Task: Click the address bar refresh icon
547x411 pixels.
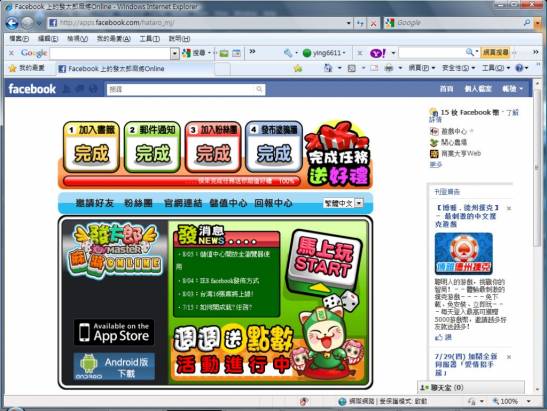Action: [x=360, y=23]
